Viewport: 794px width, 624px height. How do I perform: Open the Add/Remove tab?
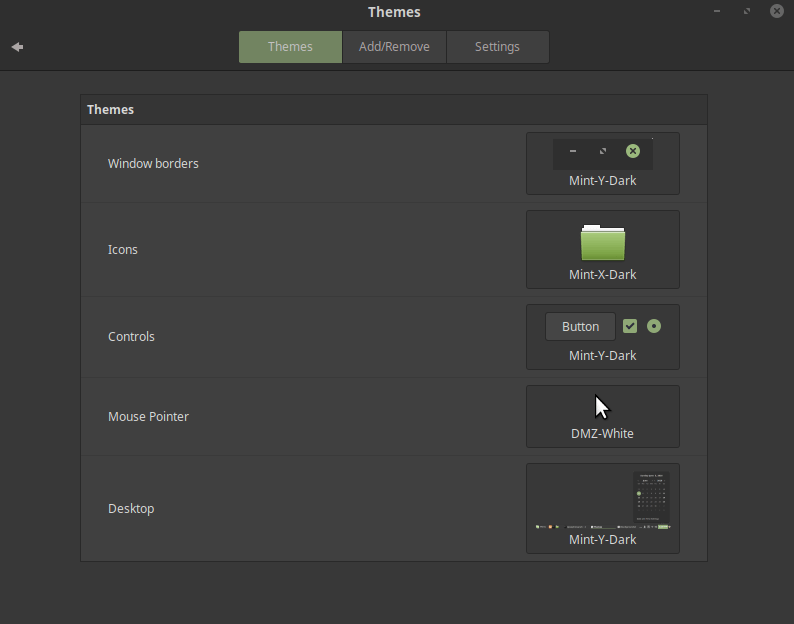click(x=394, y=47)
